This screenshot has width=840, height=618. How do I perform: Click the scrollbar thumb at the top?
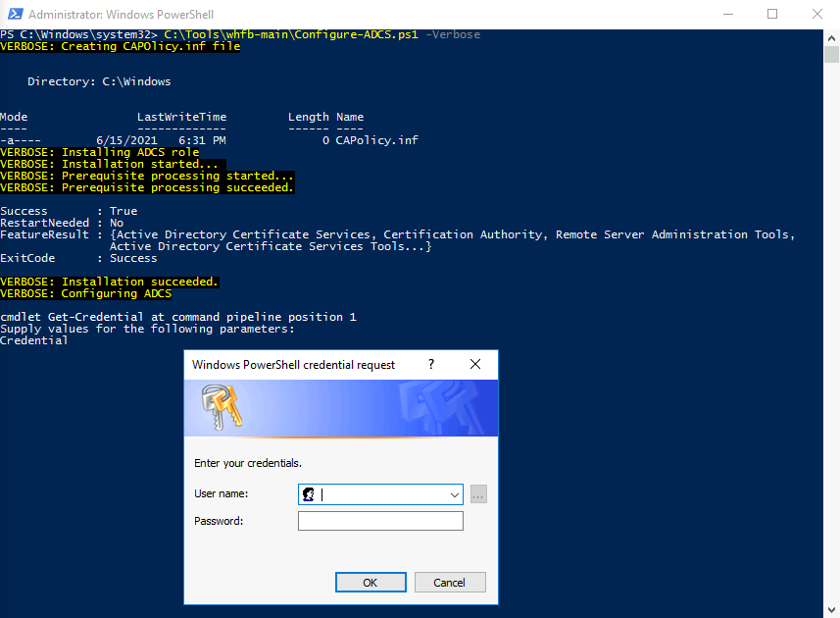click(x=832, y=54)
